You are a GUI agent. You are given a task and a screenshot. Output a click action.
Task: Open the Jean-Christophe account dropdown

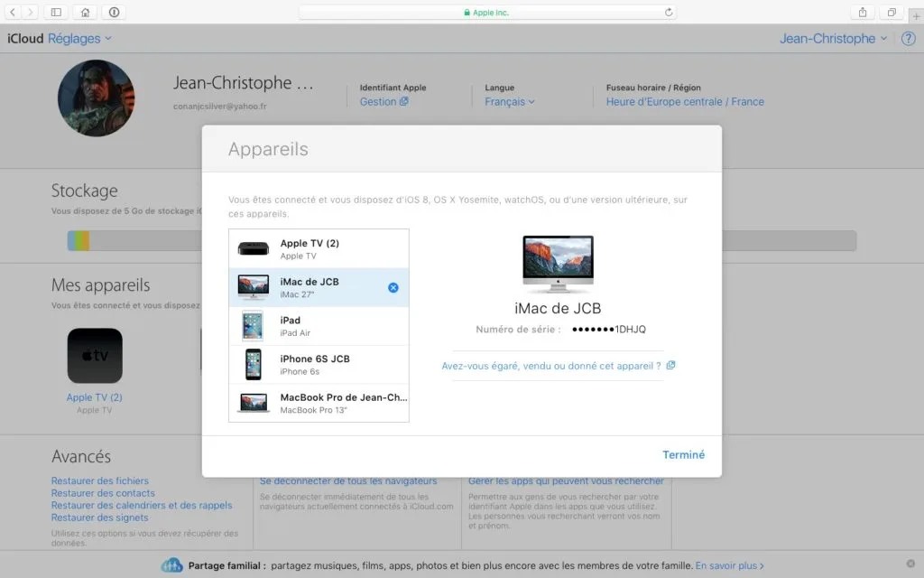(833, 38)
